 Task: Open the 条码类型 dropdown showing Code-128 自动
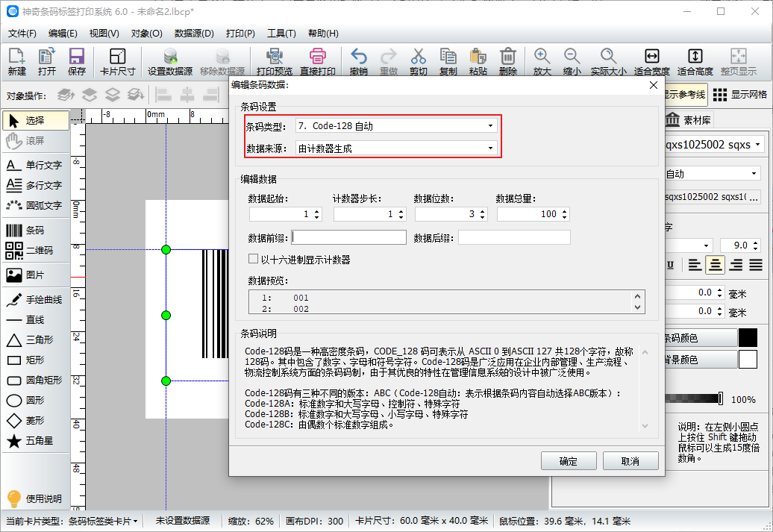tap(396, 126)
